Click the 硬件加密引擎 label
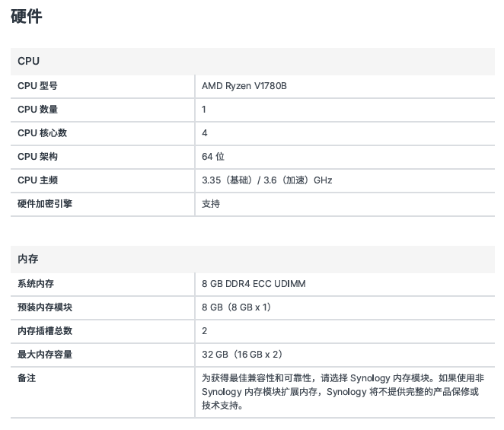This screenshot has height=430, width=504. tap(45, 204)
